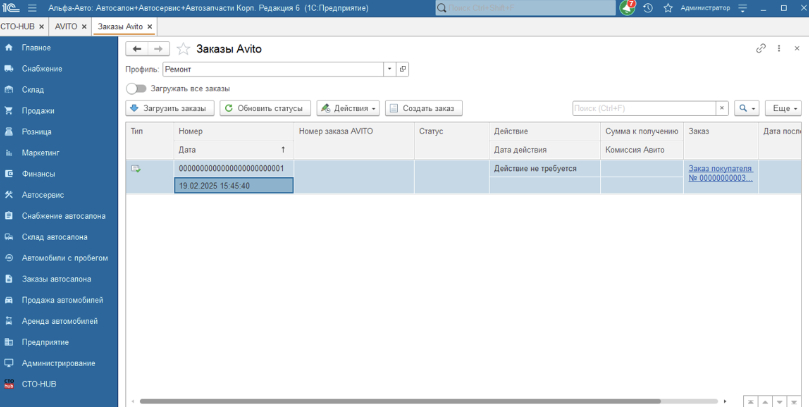Close the Заказы Avito form with X
The height and width of the screenshot is (407, 809).
[797, 48]
